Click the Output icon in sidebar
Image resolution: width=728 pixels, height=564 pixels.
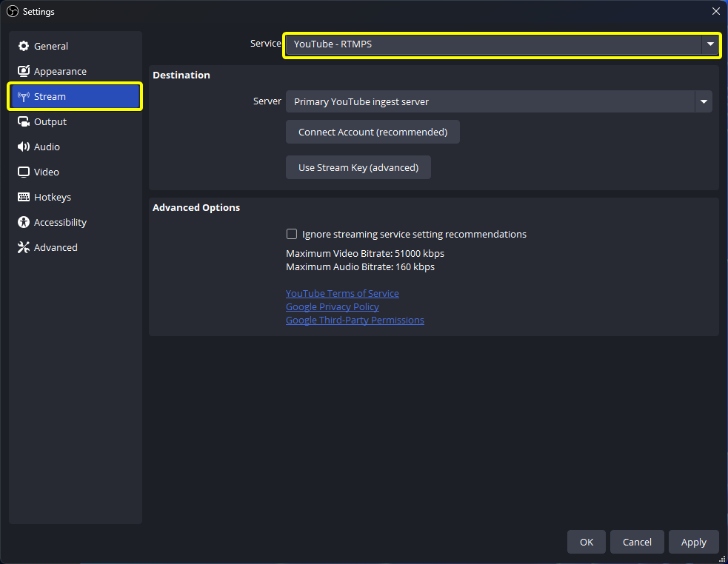23,121
